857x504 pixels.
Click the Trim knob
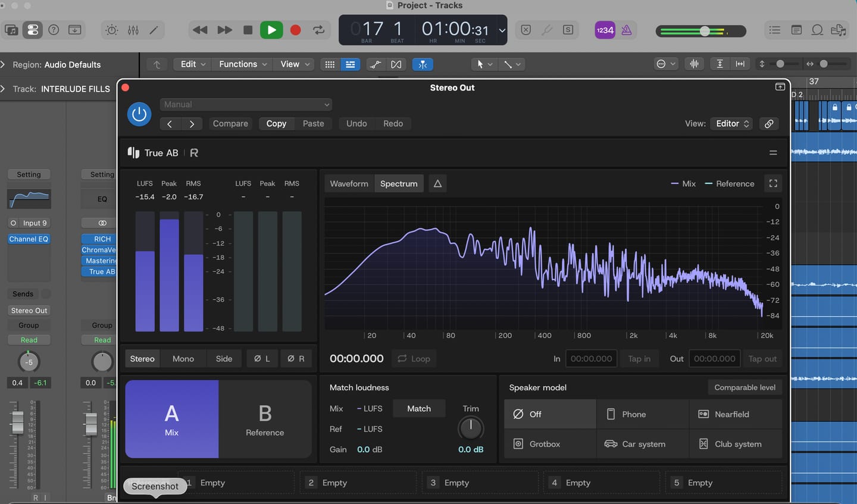(x=471, y=428)
